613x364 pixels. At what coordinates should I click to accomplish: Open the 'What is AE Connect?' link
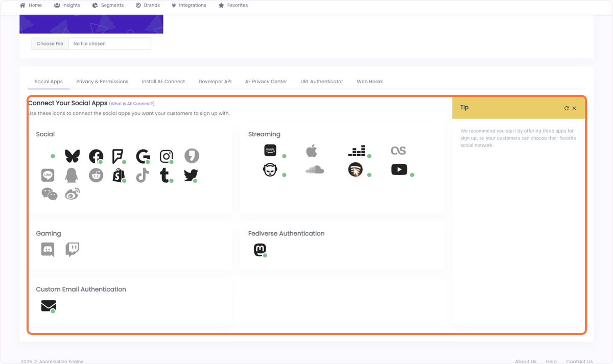132,104
